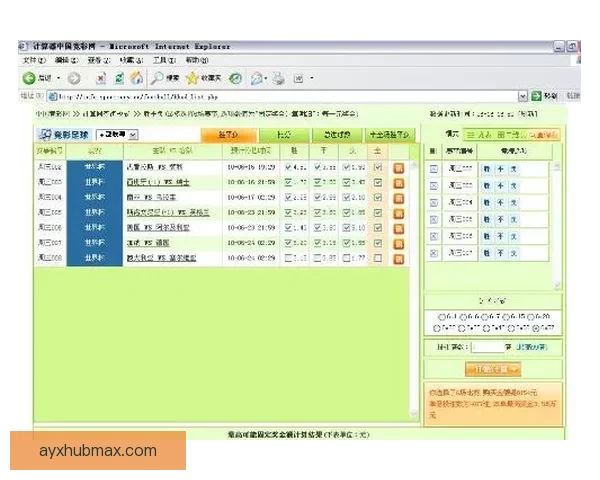Open the Edit icon dropdown arrow
Viewport: 600px width, 480px height.
[312, 78]
